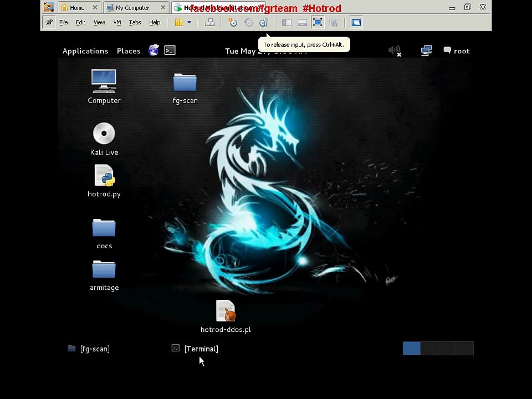Switch to [Terminal] taskbar window
This screenshot has width=532, height=399.
point(195,349)
